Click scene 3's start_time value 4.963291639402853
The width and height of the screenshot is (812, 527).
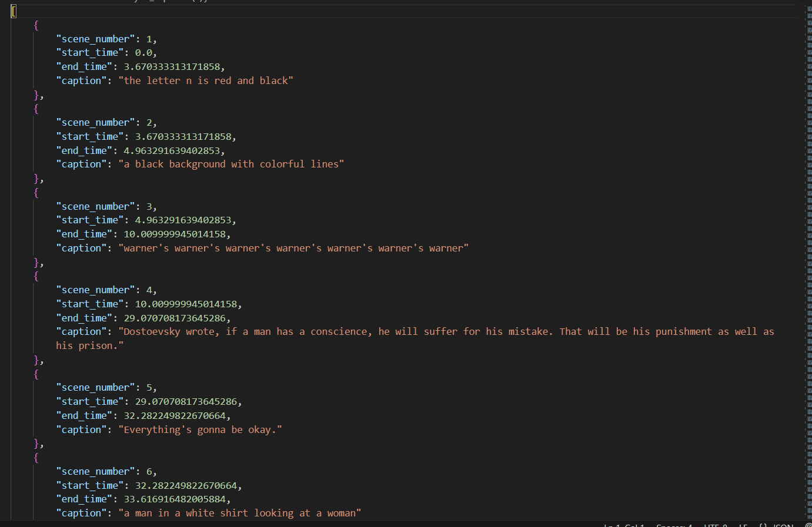(x=183, y=220)
